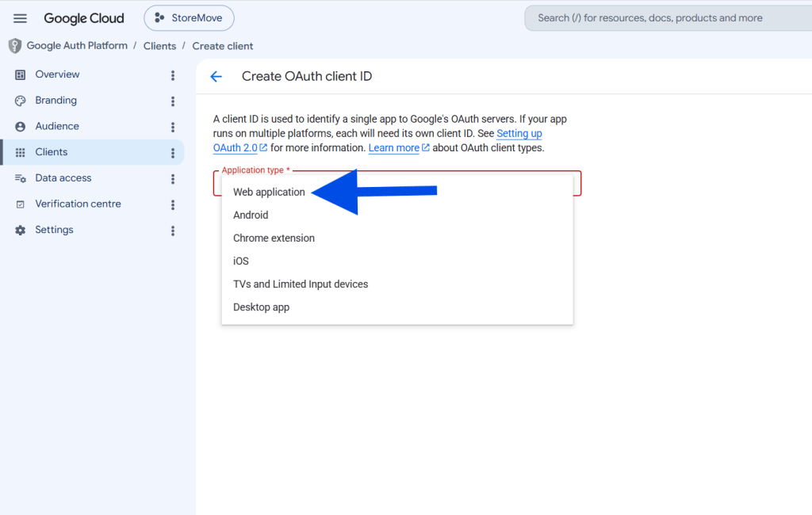Open the Verification centre page

(79, 204)
